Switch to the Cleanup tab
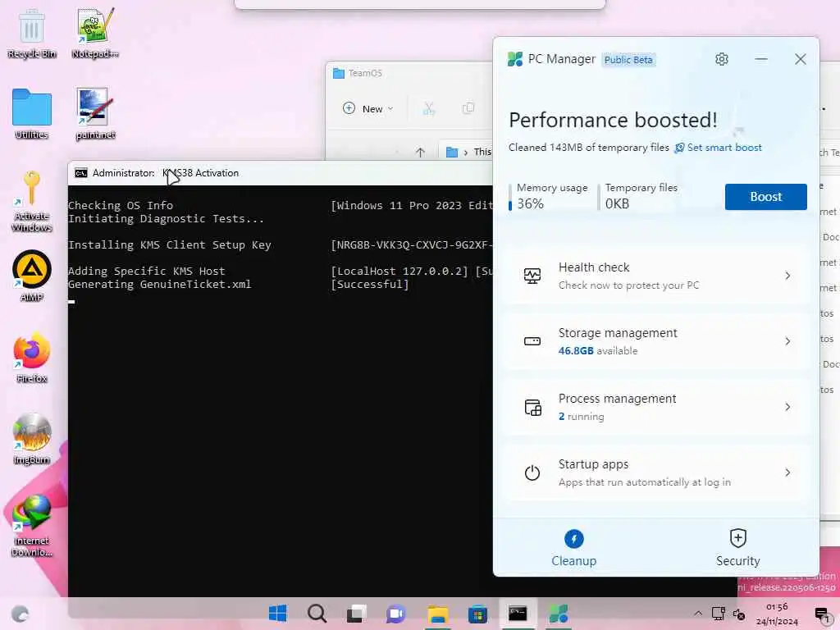840x630 pixels. (573, 548)
